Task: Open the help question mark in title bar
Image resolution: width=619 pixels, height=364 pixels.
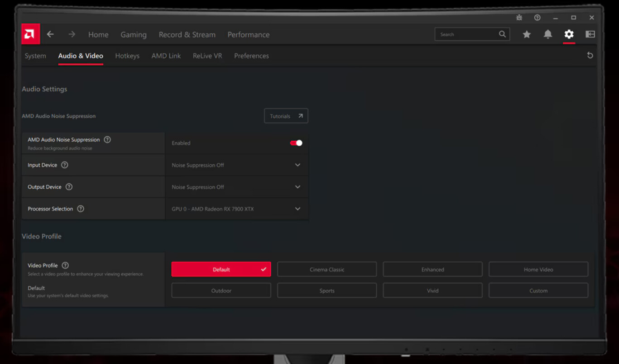Action: point(537,18)
